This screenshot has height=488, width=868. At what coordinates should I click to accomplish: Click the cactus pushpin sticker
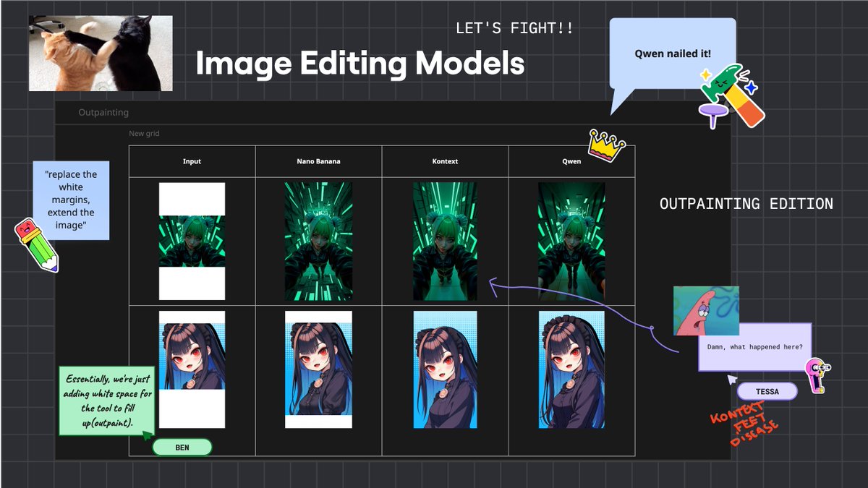[731, 96]
